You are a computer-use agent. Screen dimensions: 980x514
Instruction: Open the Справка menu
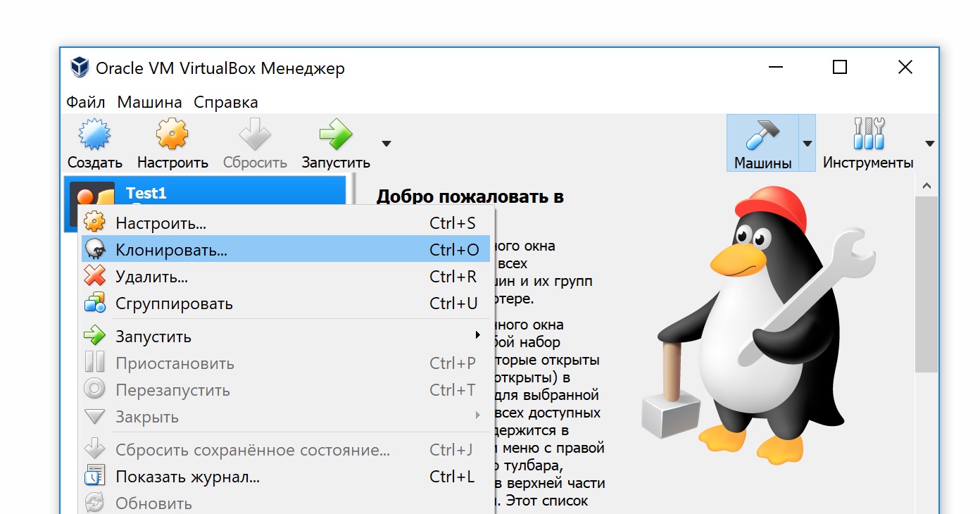point(226,103)
